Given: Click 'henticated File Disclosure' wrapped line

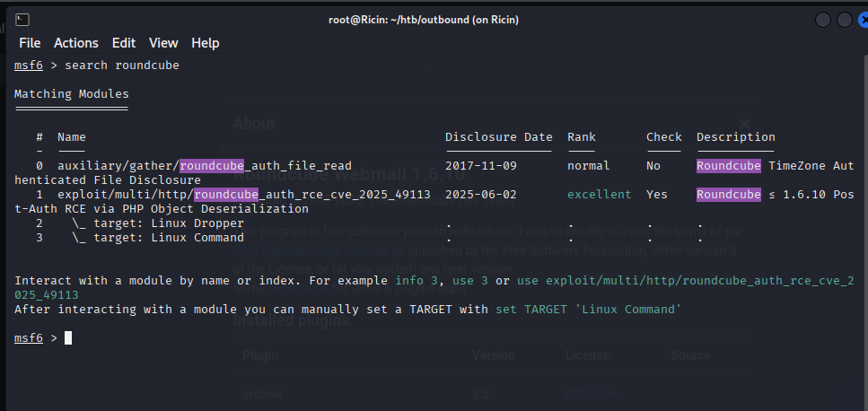Looking at the screenshot, I should (108, 180).
